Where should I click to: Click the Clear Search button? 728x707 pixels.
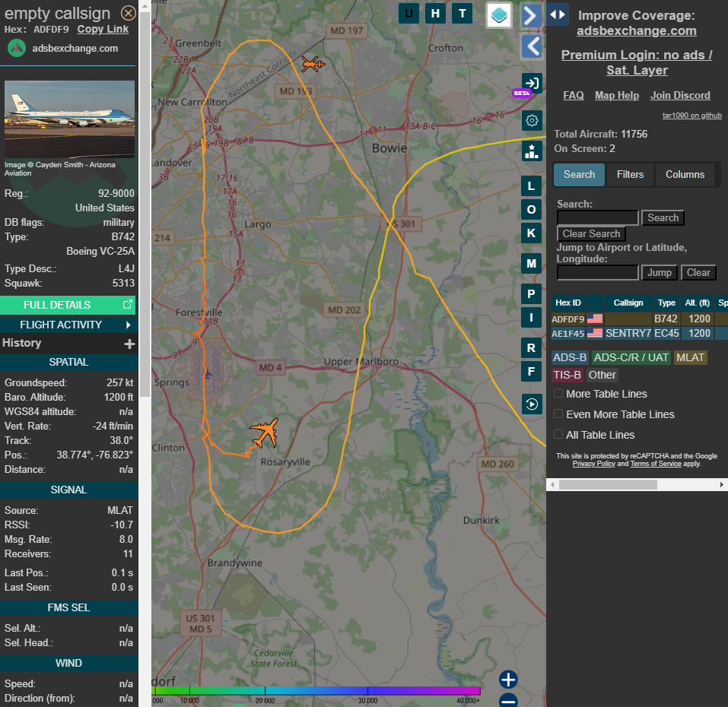pos(591,233)
